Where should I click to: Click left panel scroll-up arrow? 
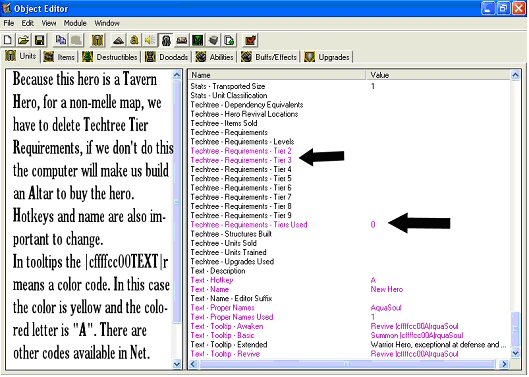[177, 75]
